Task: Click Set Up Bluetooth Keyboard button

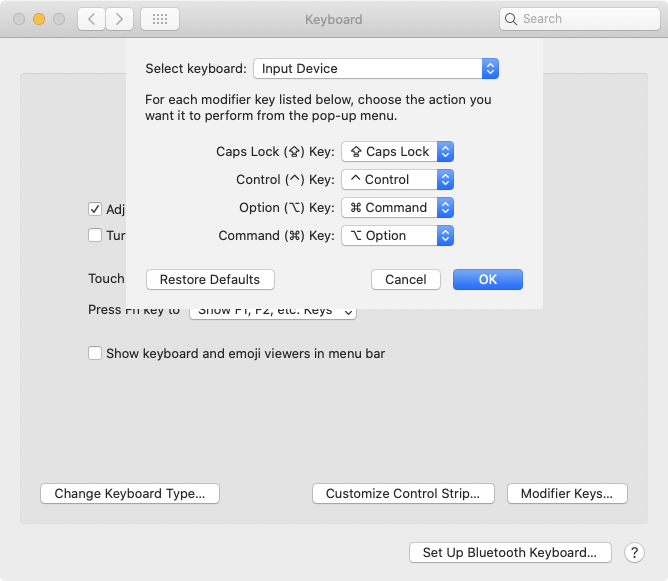Action: tap(509, 553)
